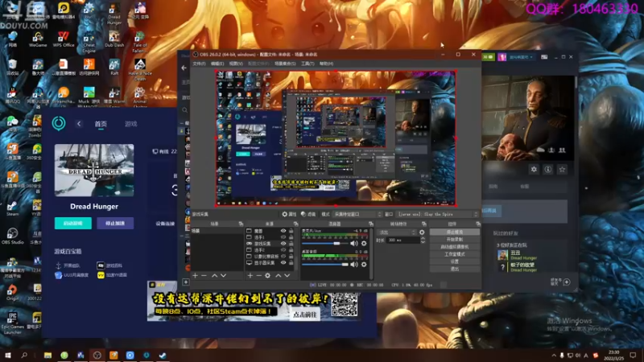Toggle visibility of the 游戏采集 source
Screen dimensions: 644x362
[x=283, y=244]
